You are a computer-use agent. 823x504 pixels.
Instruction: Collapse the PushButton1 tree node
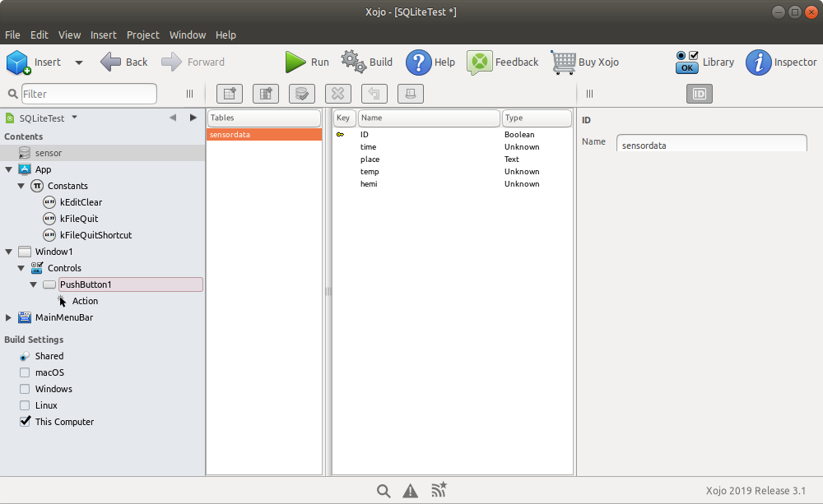tap(33, 284)
